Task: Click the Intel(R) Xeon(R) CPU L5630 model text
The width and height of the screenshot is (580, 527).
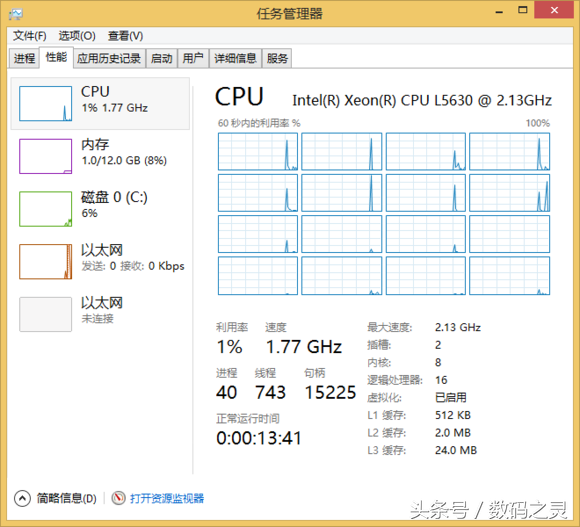Action: click(422, 100)
